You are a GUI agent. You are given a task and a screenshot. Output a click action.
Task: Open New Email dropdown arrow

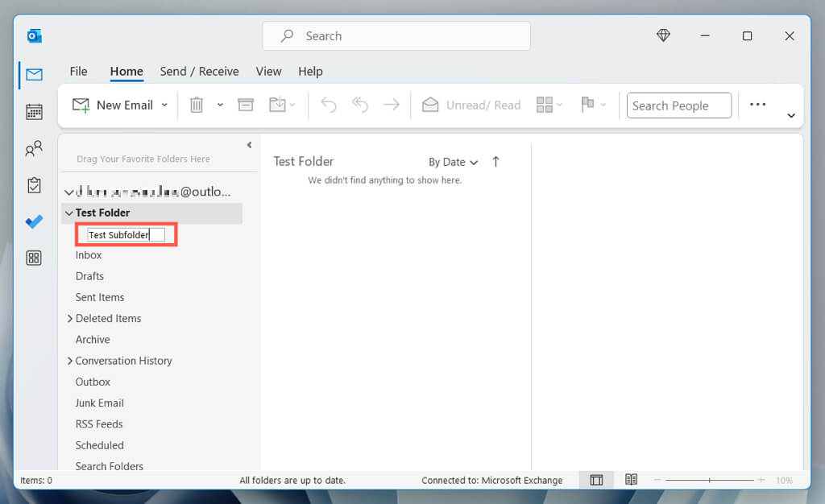(x=164, y=105)
